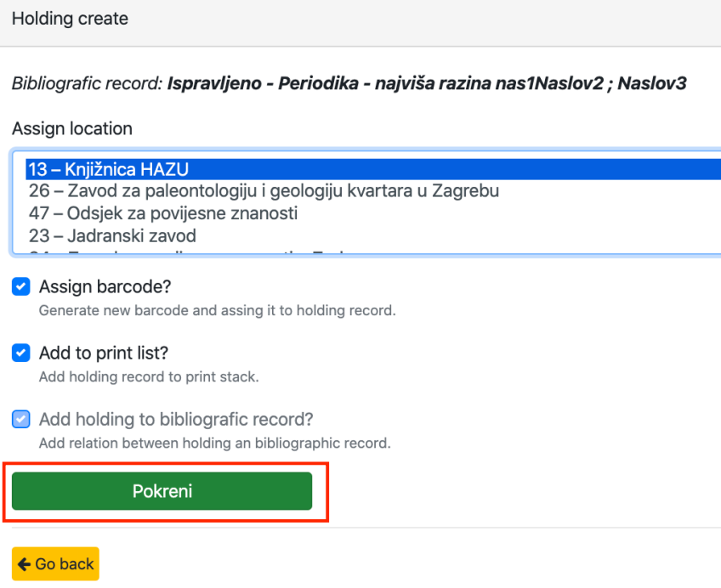Uncheck the Add to print list checkbox
This screenshot has width=721, height=588.
click(x=21, y=353)
